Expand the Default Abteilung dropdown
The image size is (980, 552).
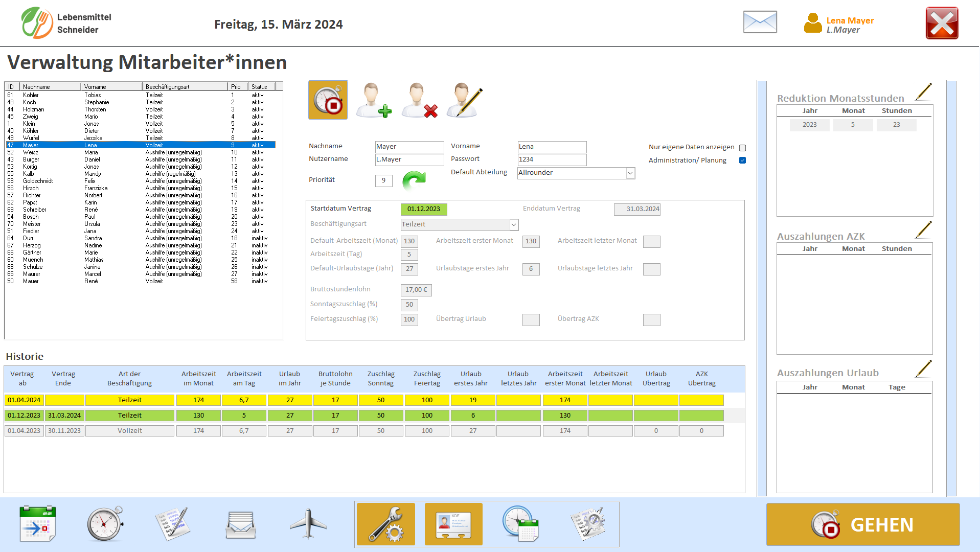tap(630, 173)
